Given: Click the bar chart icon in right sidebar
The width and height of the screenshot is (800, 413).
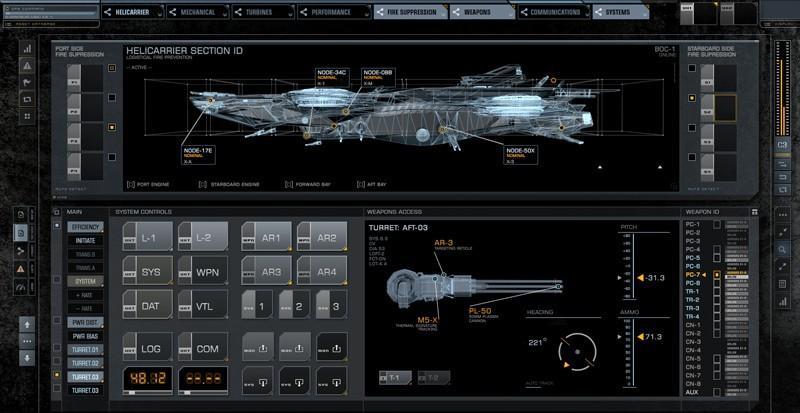Looking at the screenshot, I should coord(782,301).
